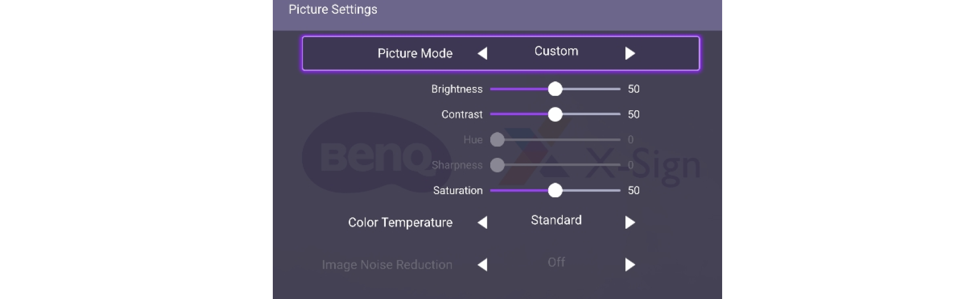Viewport: 980px width, 299px height.
Task: Click the Brightness value 50
Action: click(x=634, y=89)
